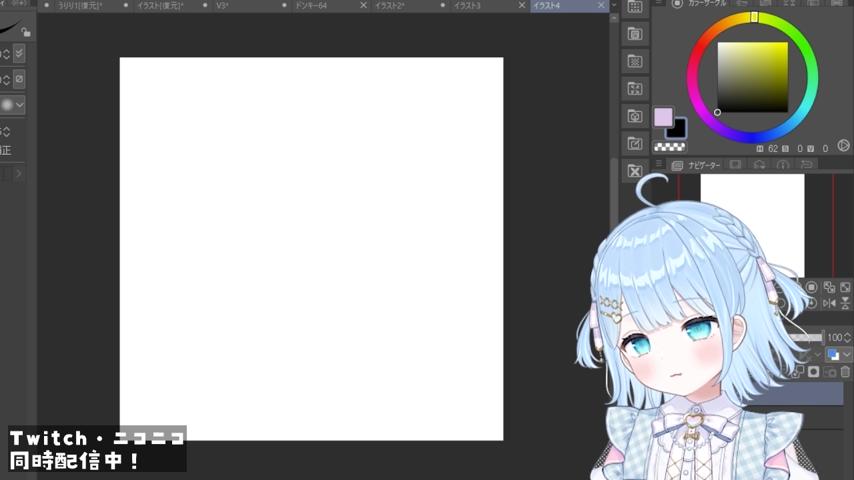The width and height of the screenshot is (854, 480).
Task: Toggle the brush lock icon in sub tool
Action: click(x=26, y=32)
